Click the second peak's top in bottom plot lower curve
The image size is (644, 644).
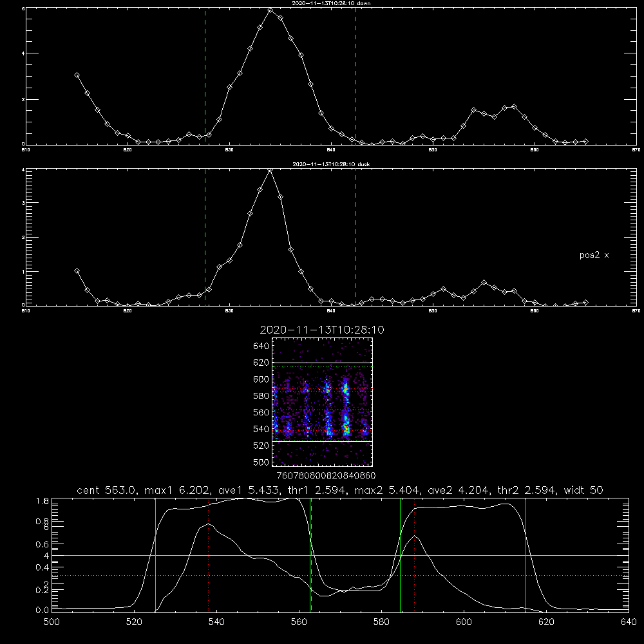click(x=415, y=536)
